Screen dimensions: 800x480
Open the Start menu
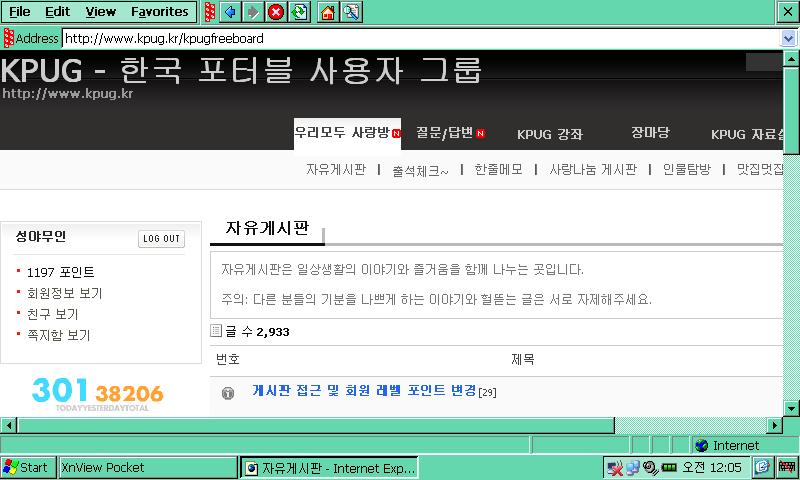[x=27, y=467]
